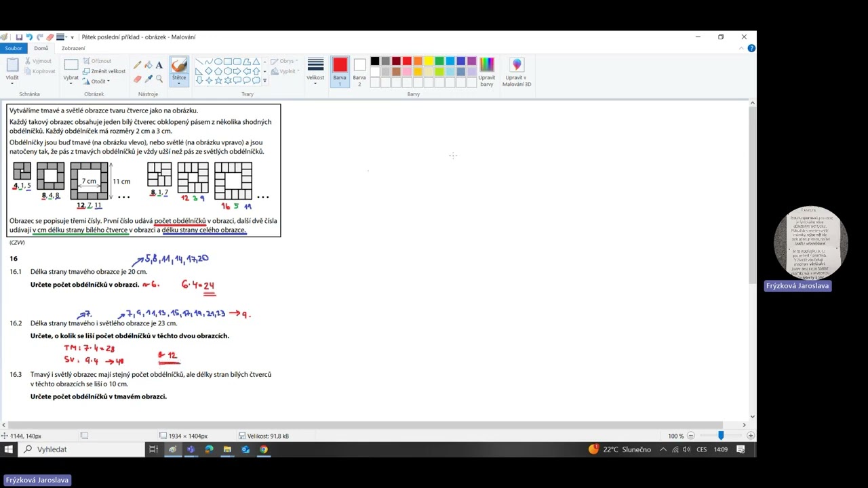
Task: Pick the yellow color swatch
Action: point(429,61)
